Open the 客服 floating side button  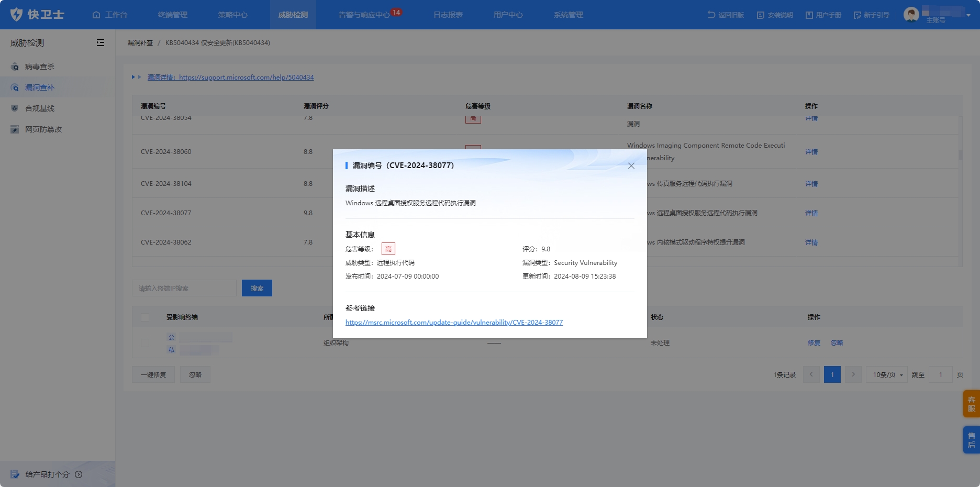[x=971, y=404]
